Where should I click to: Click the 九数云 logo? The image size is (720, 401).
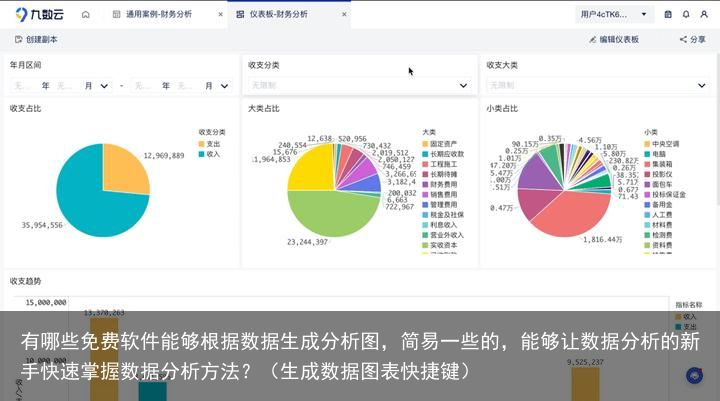click(x=39, y=14)
